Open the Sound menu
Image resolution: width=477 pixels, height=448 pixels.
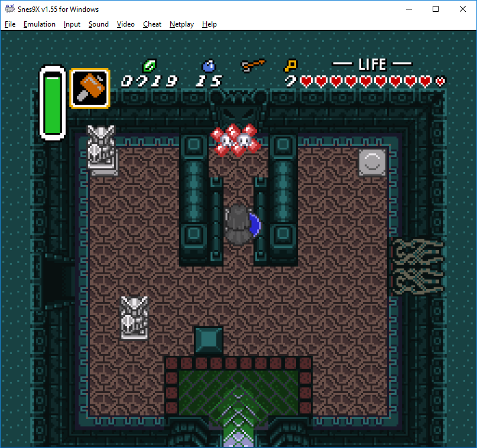(x=98, y=24)
